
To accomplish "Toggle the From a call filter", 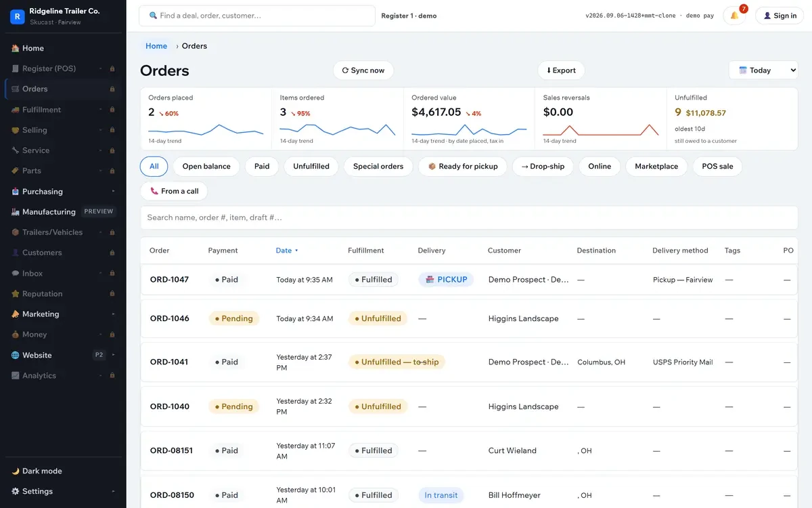I will point(174,192).
